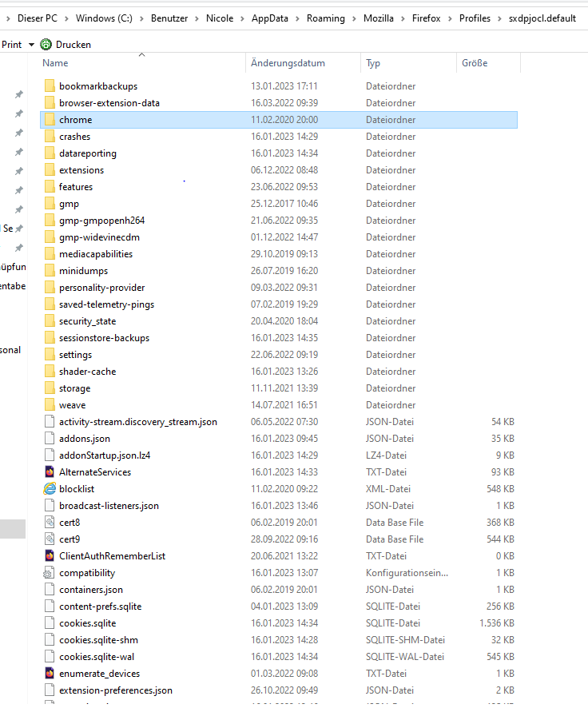
Task: Select broadcast-listeners.json file name
Action: coord(109,505)
